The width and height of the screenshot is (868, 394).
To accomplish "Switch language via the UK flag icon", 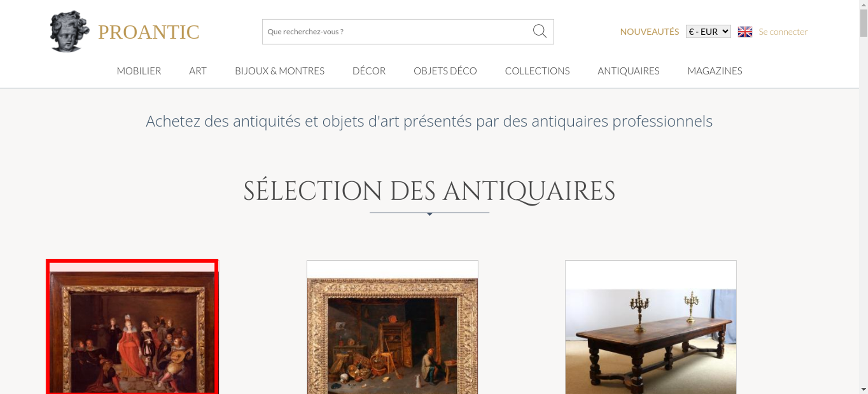I will click(745, 32).
